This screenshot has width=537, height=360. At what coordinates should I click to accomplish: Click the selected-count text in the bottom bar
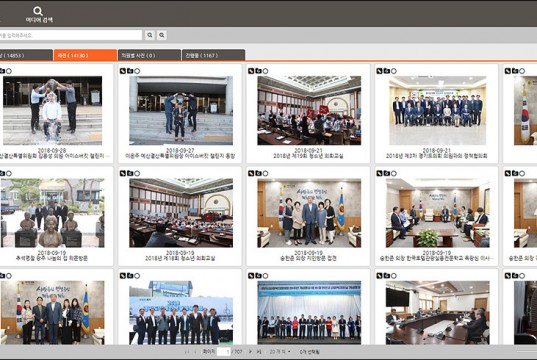pos(309,352)
